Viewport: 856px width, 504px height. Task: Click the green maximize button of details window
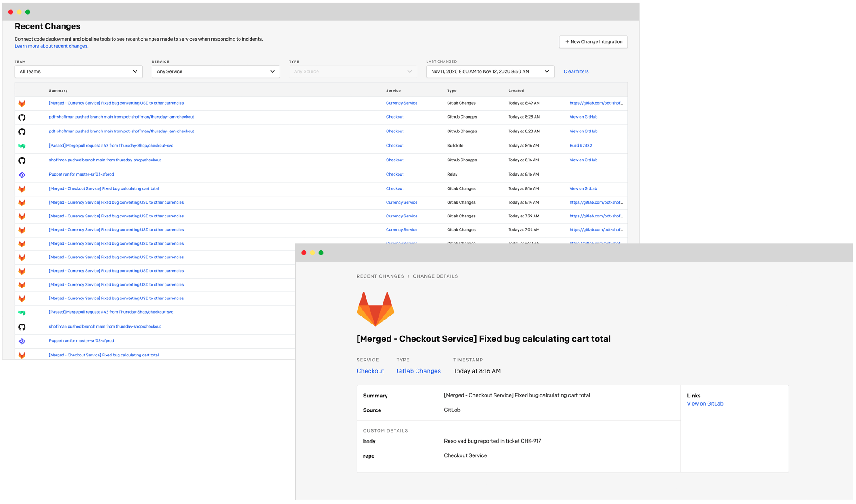(x=321, y=253)
